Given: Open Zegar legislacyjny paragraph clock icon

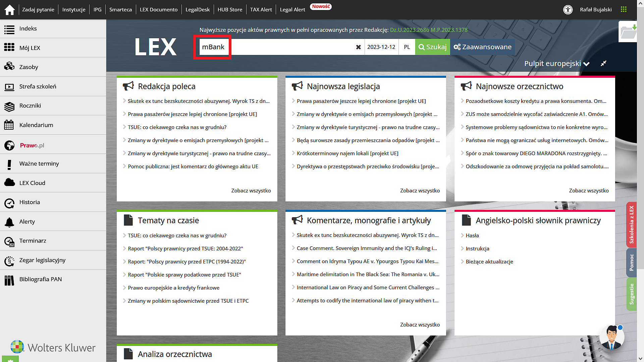Looking at the screenshot, I should (x=9, y=261).
